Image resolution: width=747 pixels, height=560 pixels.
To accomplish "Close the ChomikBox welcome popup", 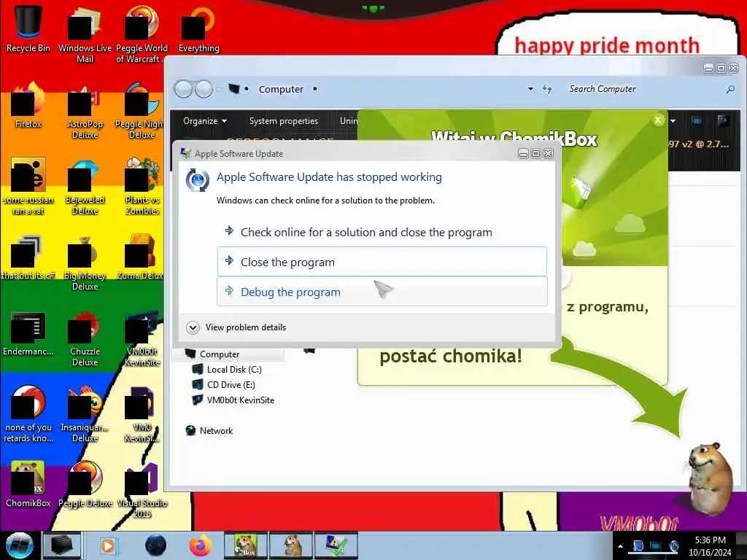I will (x=658, y=120).
